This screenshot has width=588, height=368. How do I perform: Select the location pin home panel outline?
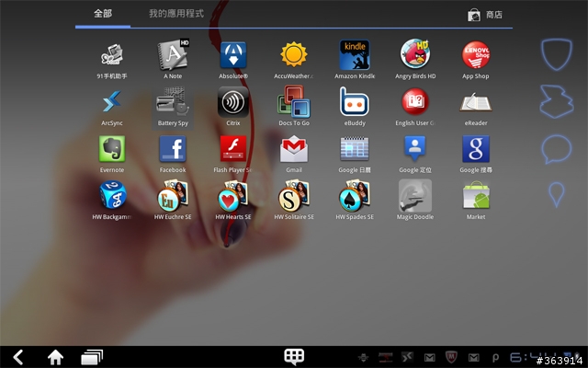pos(557,194)
